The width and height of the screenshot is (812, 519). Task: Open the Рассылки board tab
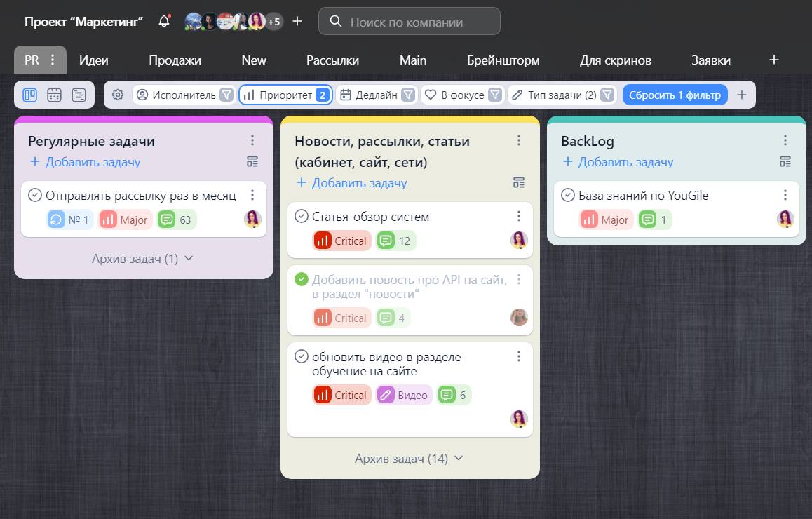[332, 60]
